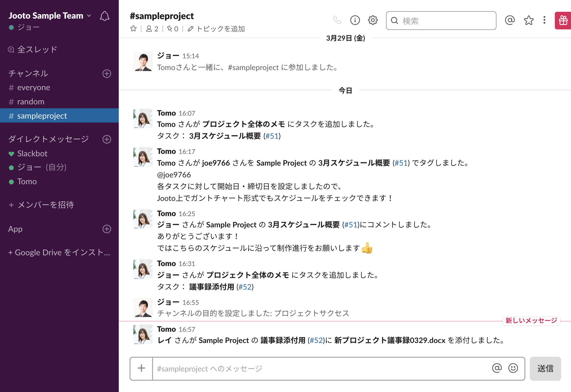This screenshot has height=392, width=571.
Task: Open #51 link in 16:25 comment message
Action: click(x=351, y=224)
